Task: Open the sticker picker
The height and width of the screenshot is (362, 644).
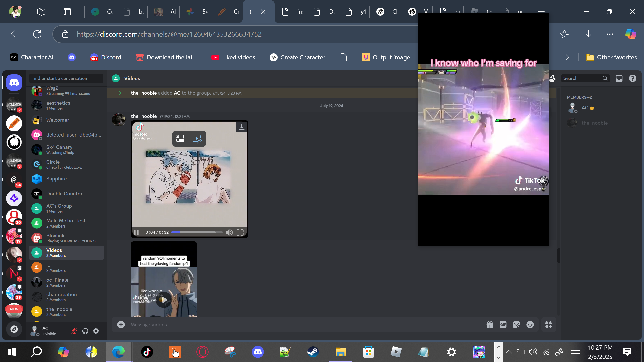Action: coord(516,325)
